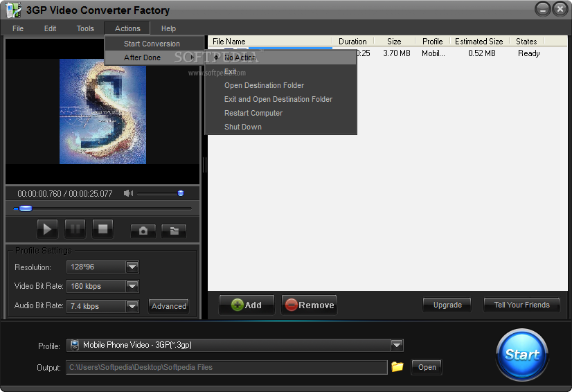The image size is (572, 392).
Task: Select Exit and Open Destination Folder
Action: 281,99
